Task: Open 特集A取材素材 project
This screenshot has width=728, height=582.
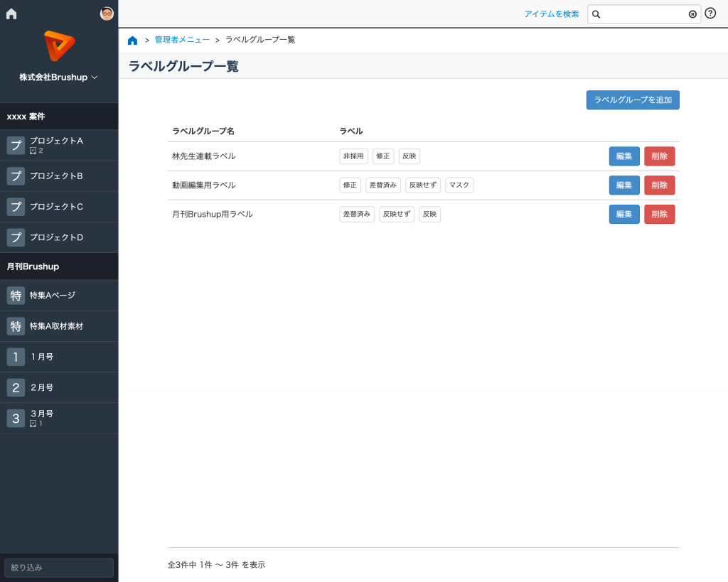Action: [x=59, y=325]
